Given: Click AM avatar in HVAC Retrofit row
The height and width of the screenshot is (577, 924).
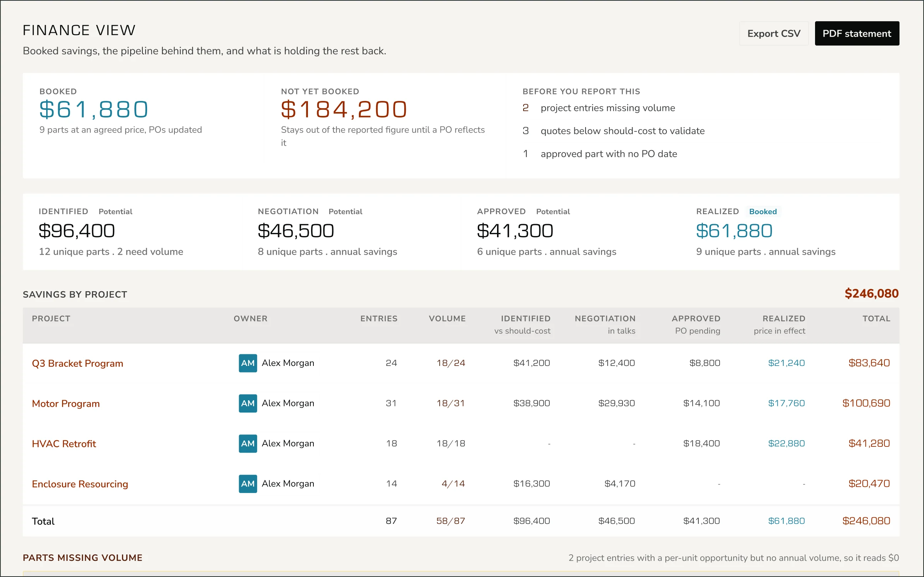Looking at the screenshot, I should [x=248, y=443].
